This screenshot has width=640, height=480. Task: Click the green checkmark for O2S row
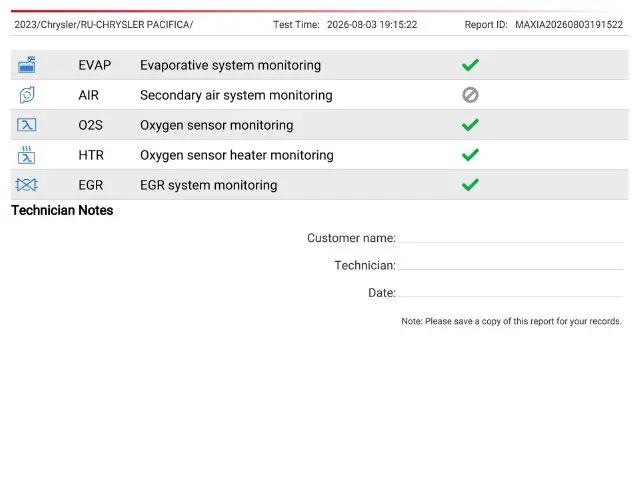tap(470, 125)
